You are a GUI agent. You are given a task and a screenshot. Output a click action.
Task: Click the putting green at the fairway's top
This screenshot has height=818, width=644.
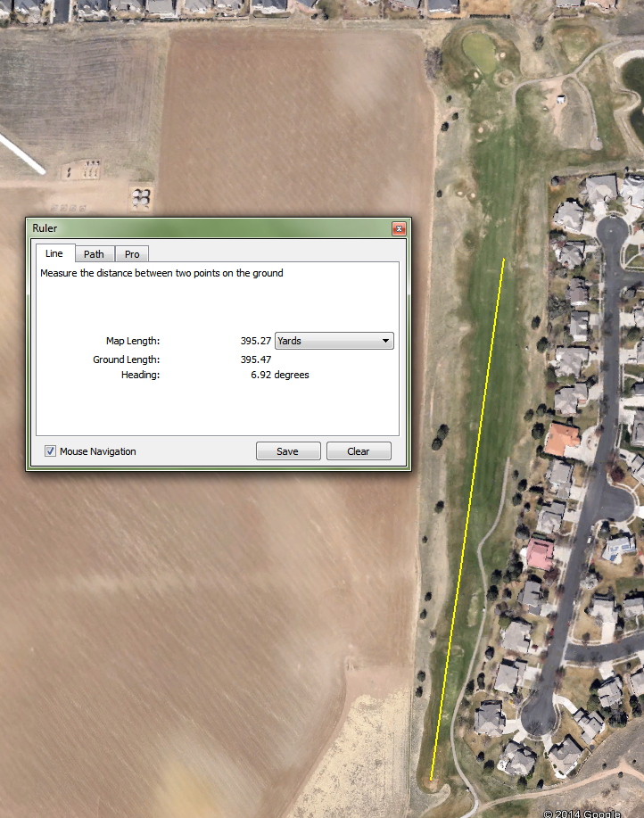point(479,52)
